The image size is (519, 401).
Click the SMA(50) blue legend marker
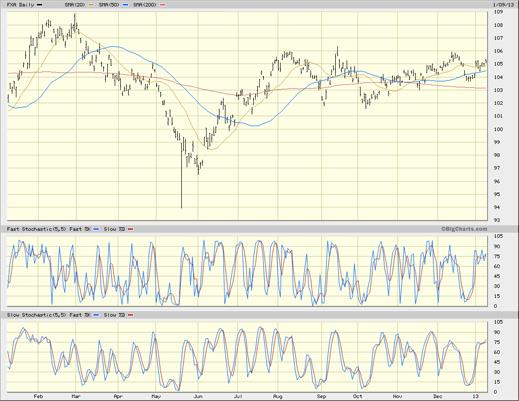[126, 5]
